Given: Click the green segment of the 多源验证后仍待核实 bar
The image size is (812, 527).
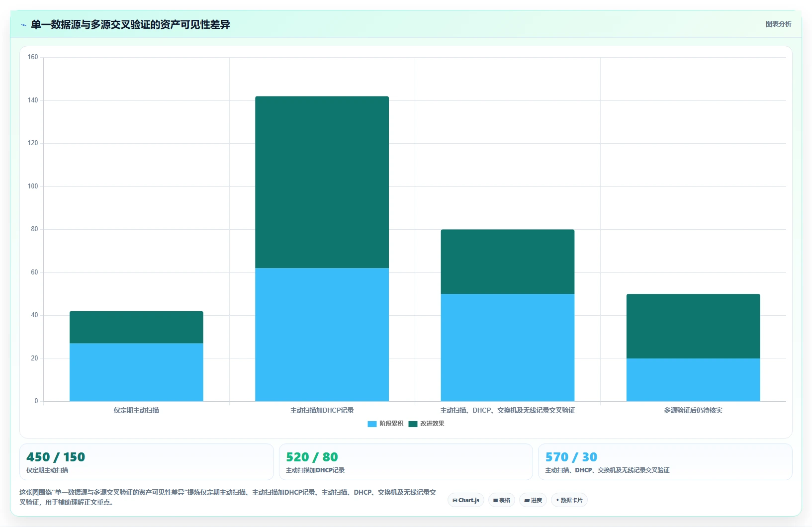Looking at the screenshot, I should click(693, 326).
